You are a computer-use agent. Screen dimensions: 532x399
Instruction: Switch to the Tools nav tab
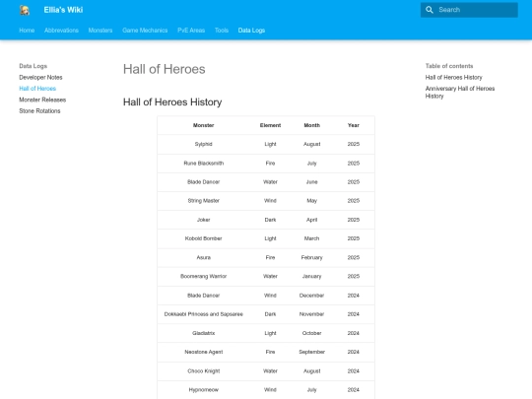coord(222,31)
